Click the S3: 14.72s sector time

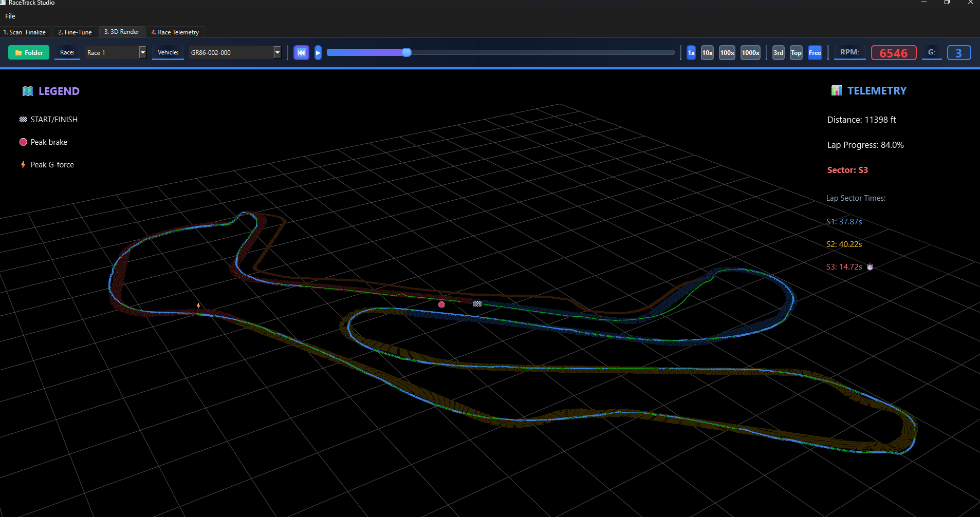(844, 266)
